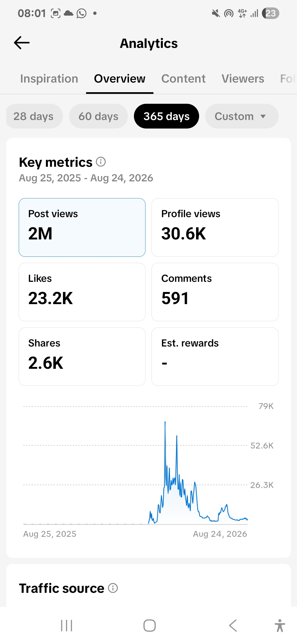
Task: Switch to the Content tab
Action: pyautogui.click(x=183, y=79)
